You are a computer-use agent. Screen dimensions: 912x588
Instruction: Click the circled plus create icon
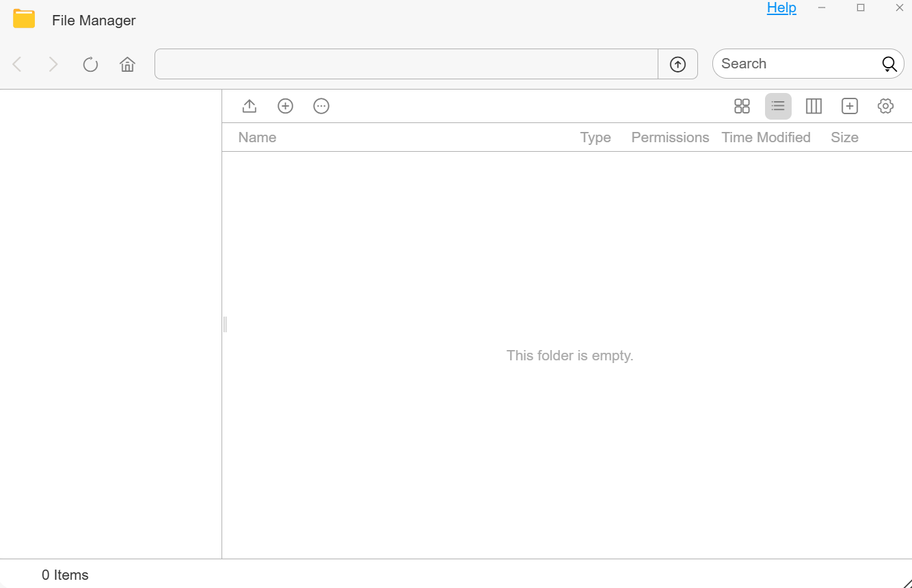(x=285, y=106)
